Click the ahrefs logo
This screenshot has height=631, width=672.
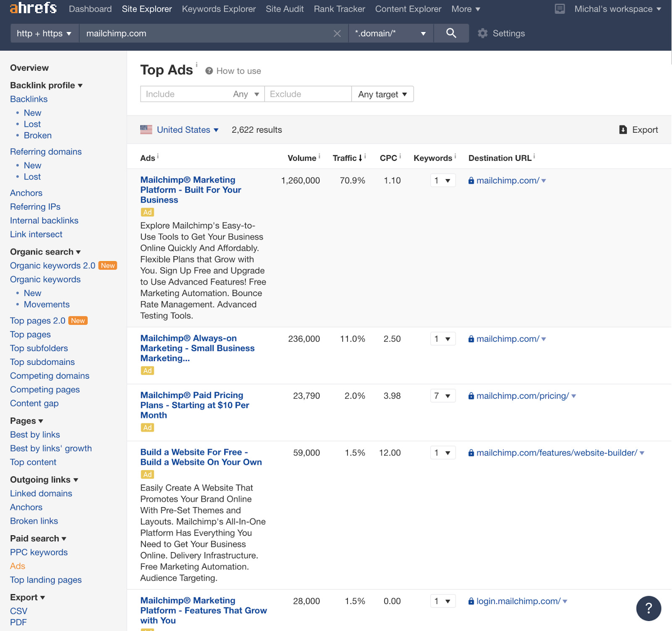(33, 8)
